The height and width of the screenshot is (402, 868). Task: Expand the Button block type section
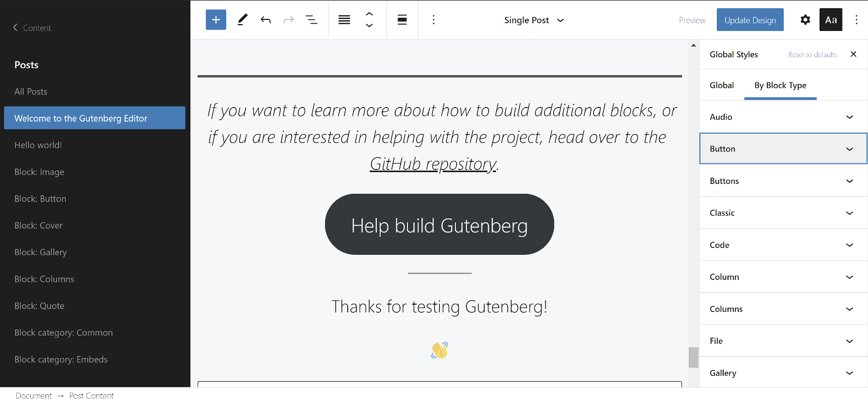783,149
